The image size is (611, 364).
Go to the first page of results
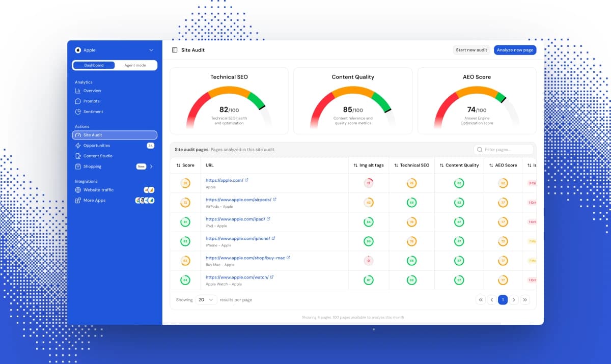(480, 300)
